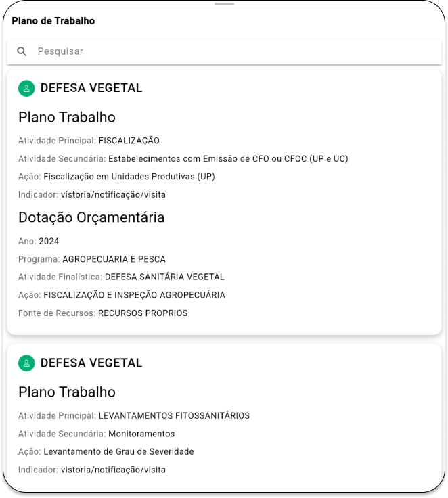Viewport: 448px width, 498px height.
Task: Click Fiscalização em Unidades Produtivas (UP) action
Action: (x=129, y=177)
